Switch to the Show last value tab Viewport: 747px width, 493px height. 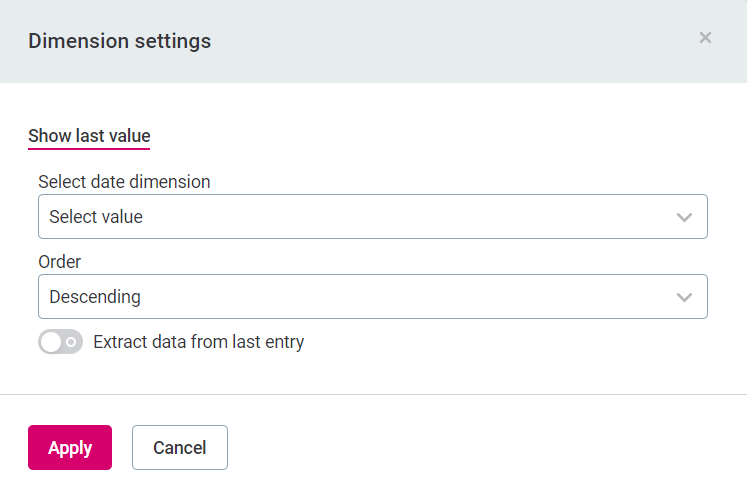[x=89, y=136]
